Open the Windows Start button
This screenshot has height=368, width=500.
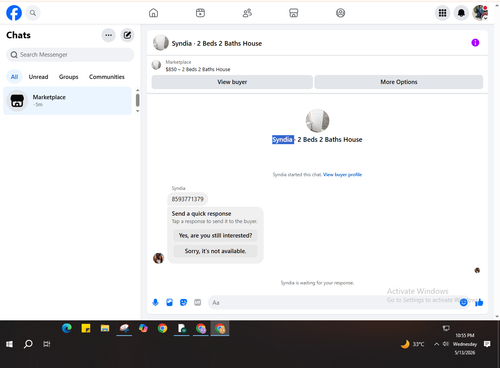point(9,344)
